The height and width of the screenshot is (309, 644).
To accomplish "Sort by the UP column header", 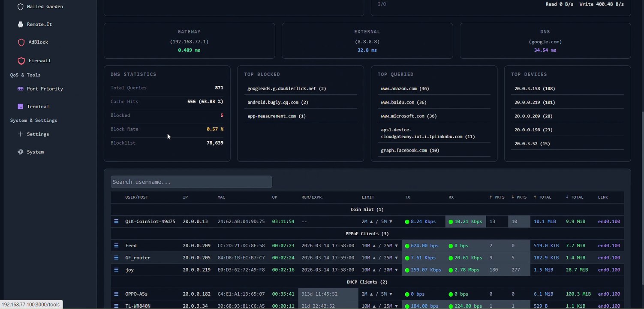I will 274,197.
